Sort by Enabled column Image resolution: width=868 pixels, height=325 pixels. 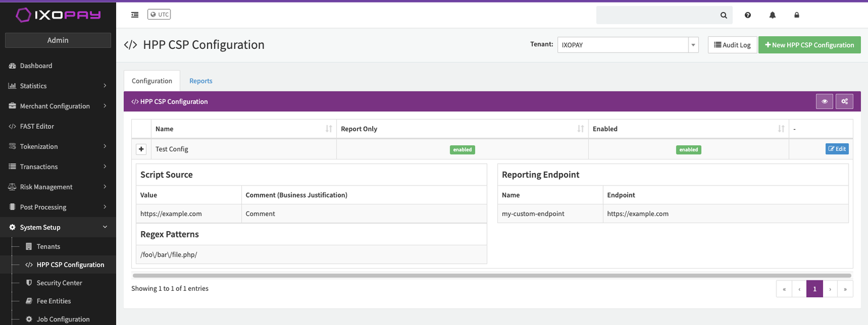pyautogui.click(x=688, y=129)
